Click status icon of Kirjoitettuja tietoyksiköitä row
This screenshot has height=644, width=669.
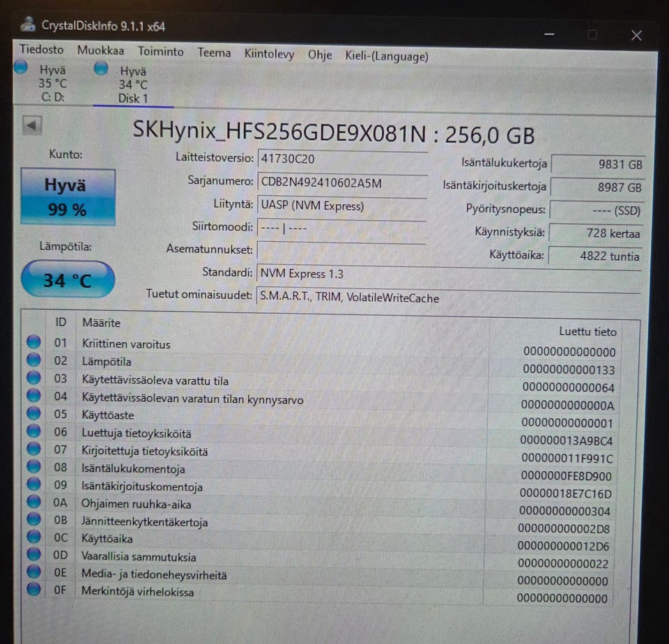tap(33, 448)
